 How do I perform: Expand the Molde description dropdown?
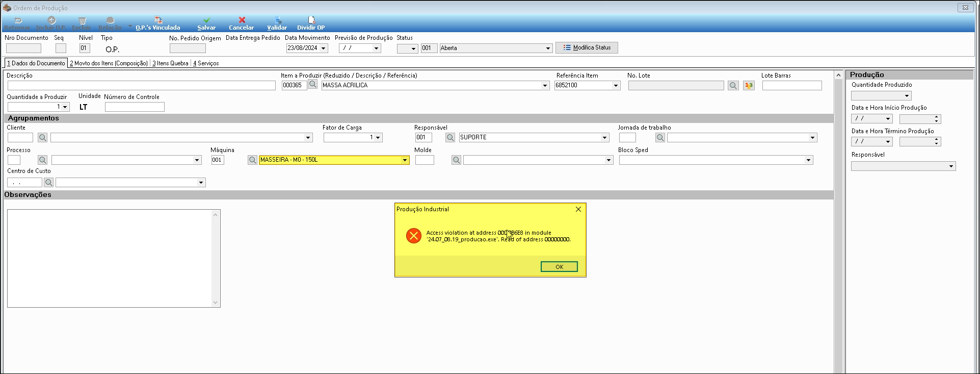point(608,160)
